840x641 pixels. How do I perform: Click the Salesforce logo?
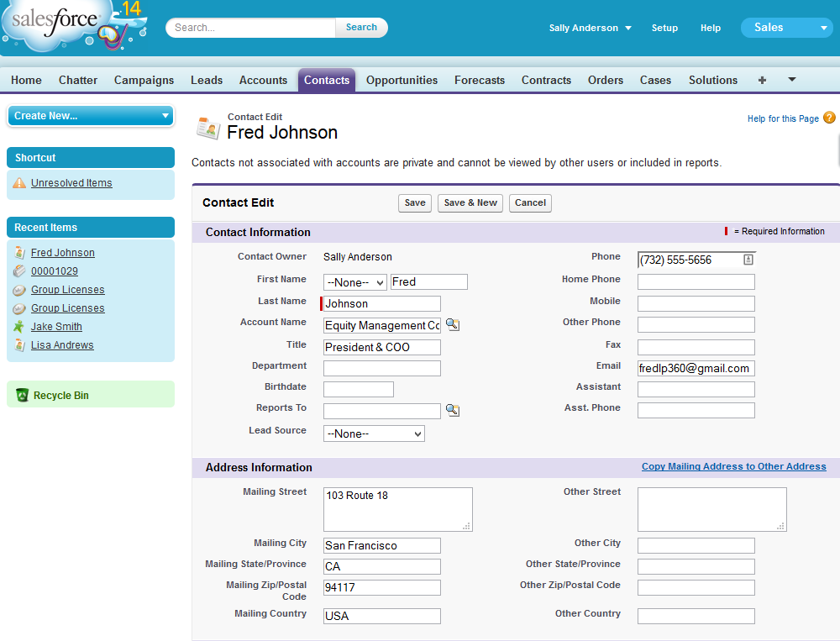(74, 26)
